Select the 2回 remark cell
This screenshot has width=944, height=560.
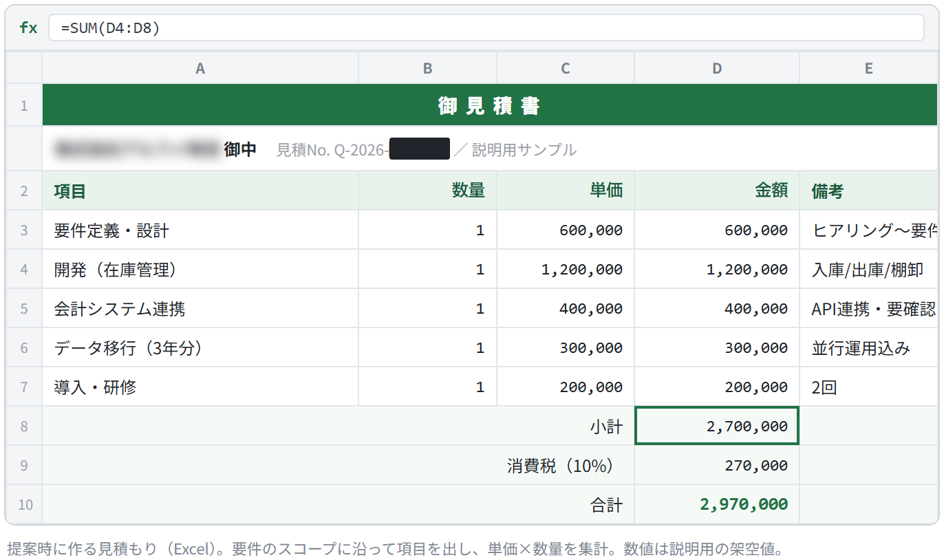[869, 387]
